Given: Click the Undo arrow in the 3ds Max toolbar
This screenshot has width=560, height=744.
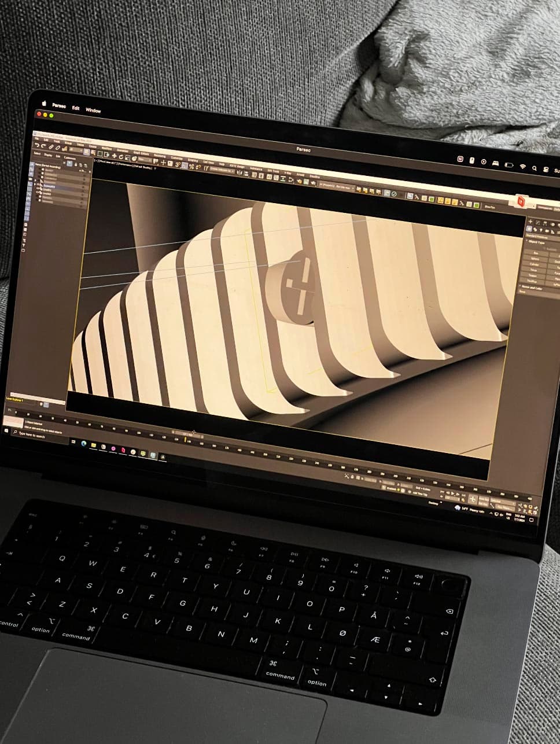Looking at the screenshot, I should click(x=36, y=146).
